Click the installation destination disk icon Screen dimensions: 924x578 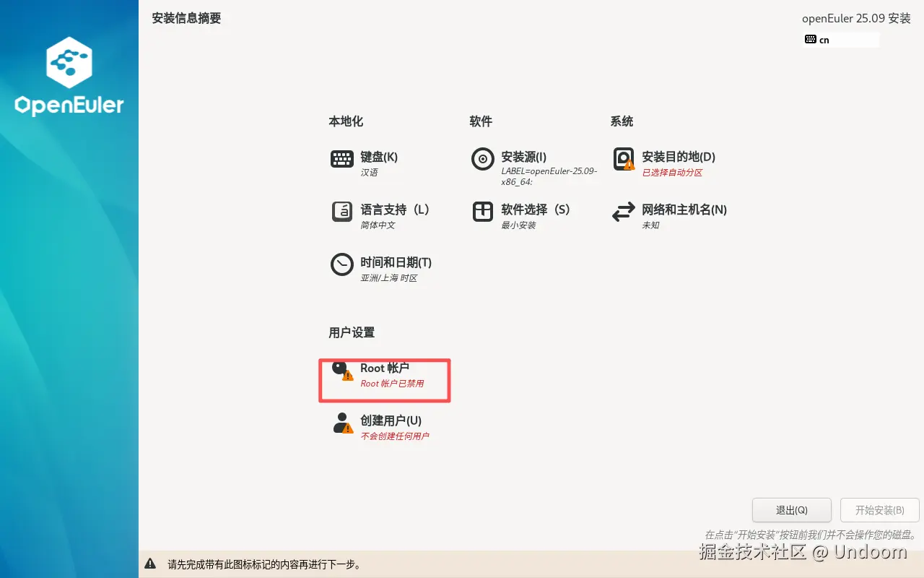pos(624,159)
